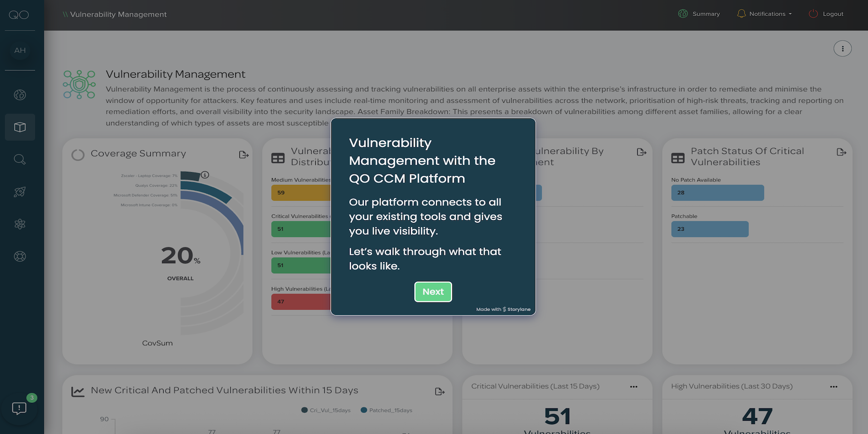Toggle the Cri_Vul_15days legend series
The width and height of the screenshot is (868, 434).
point(326,410)
